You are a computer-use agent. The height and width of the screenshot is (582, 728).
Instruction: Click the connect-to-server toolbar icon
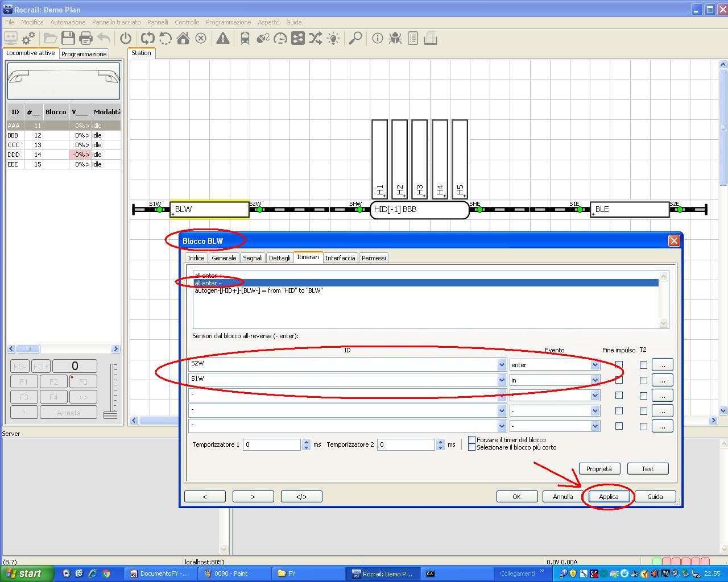(x=11, y=38)
